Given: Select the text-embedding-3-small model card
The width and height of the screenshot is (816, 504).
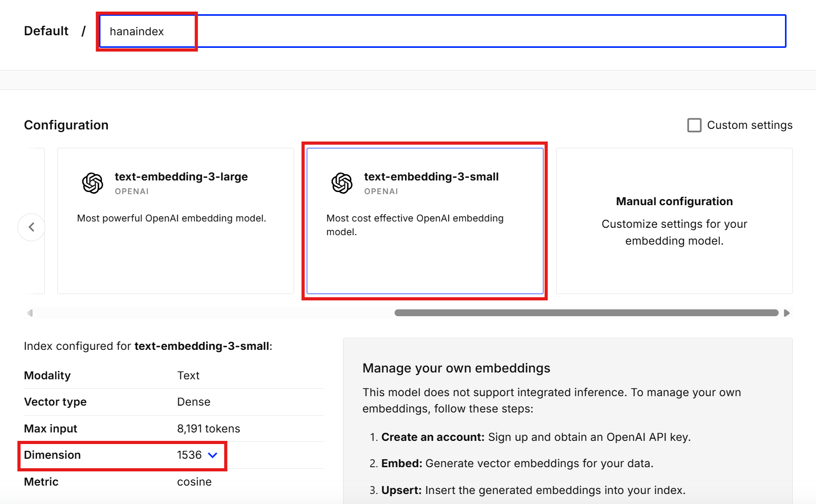Looking at the screenshot, I should coord(425,221).
